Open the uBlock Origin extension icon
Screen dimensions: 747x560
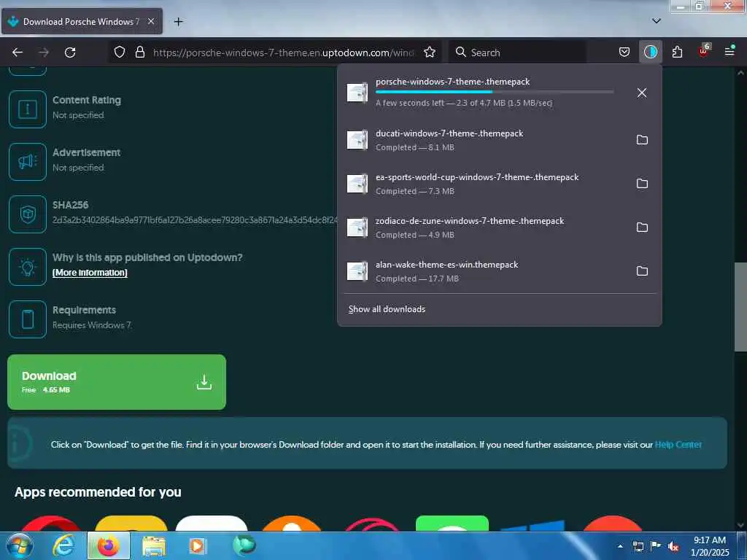click(704, 51)
